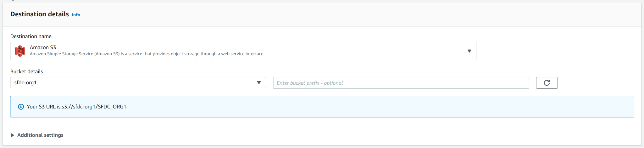The width and height of the screenshot is (644, 148).
Task: Expand the Additional settings section
Action: point(40,135)
